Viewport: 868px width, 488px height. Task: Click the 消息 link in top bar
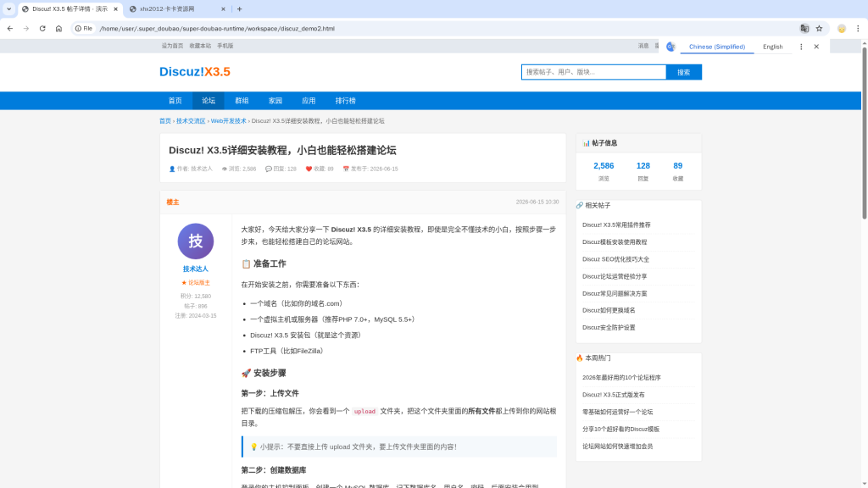(643, 46)
